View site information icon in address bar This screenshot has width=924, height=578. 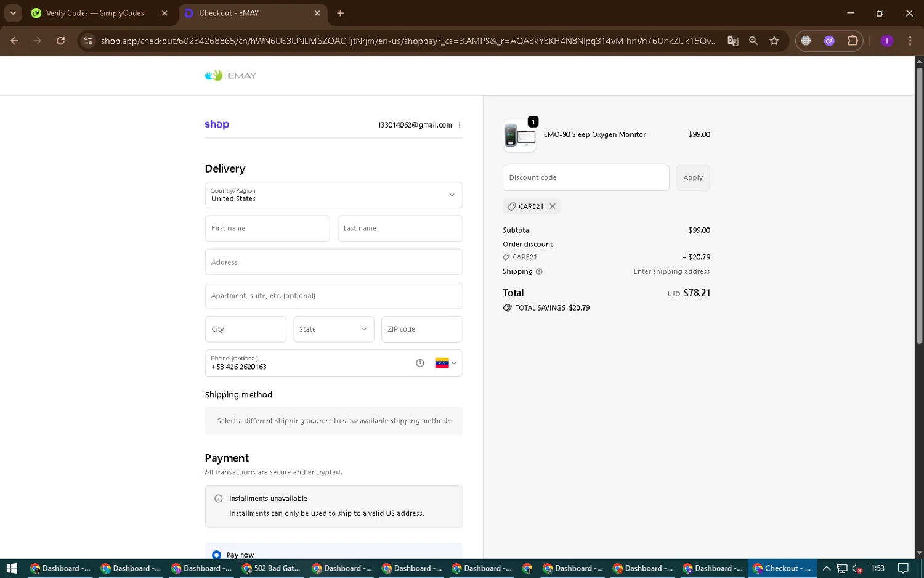pos(88,41)
